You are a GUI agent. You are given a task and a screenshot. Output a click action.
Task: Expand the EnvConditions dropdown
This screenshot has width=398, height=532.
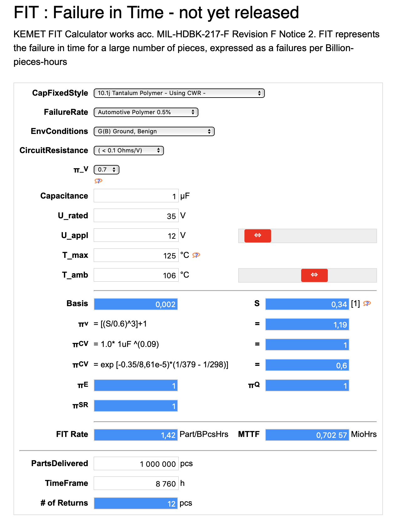(x=154, y=131)
